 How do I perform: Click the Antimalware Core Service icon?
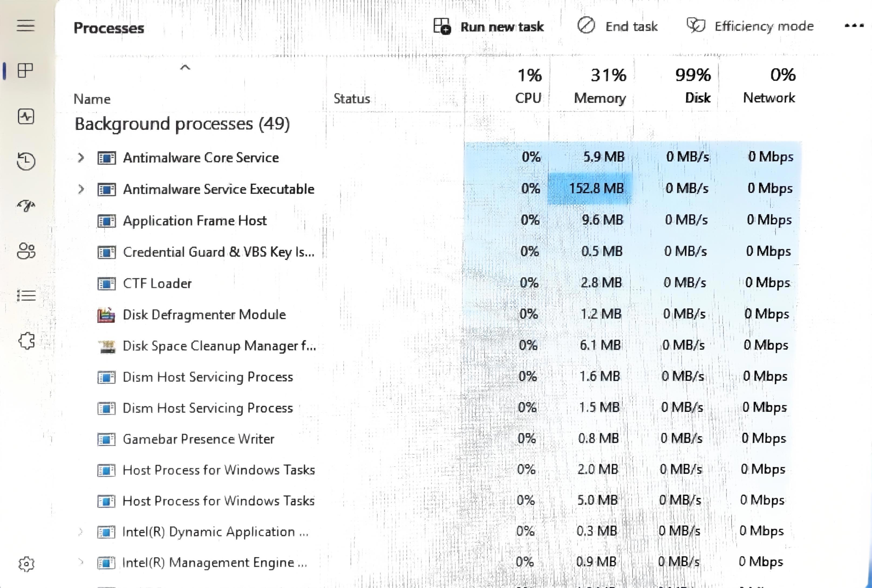tap(107, 158)
